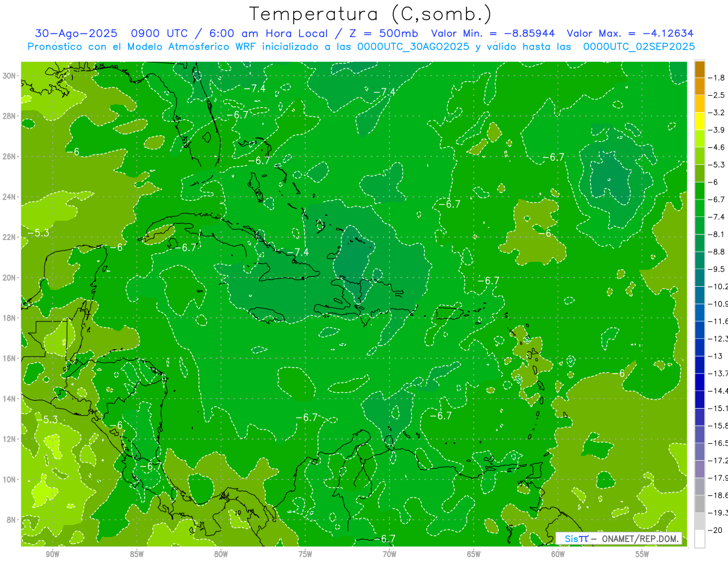Click the '60W' longitude axis label
This screenshot has height=562, width=728.
(x=558, y=554)
